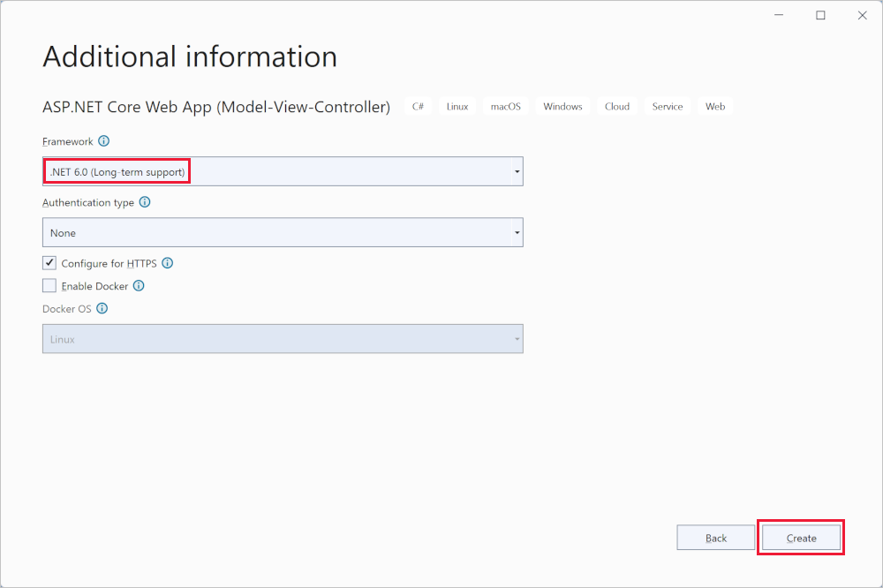Click the Windows tag chip

pyautogui.click(x=562, y=106)
